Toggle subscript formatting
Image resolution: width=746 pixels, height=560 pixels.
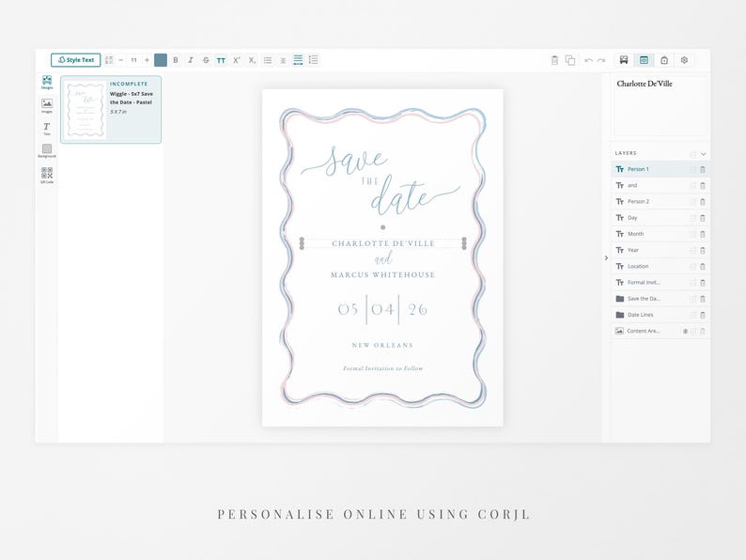coord(252,60)
